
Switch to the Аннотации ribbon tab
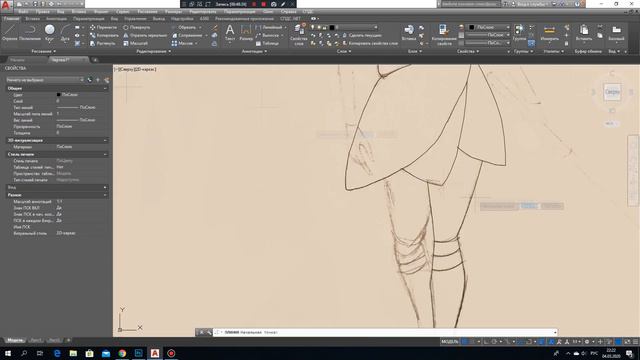pos(56,19)
